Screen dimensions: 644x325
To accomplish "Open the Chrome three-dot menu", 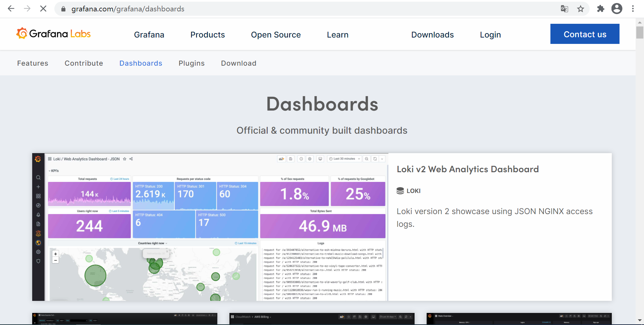I will [x=633, y=9].
